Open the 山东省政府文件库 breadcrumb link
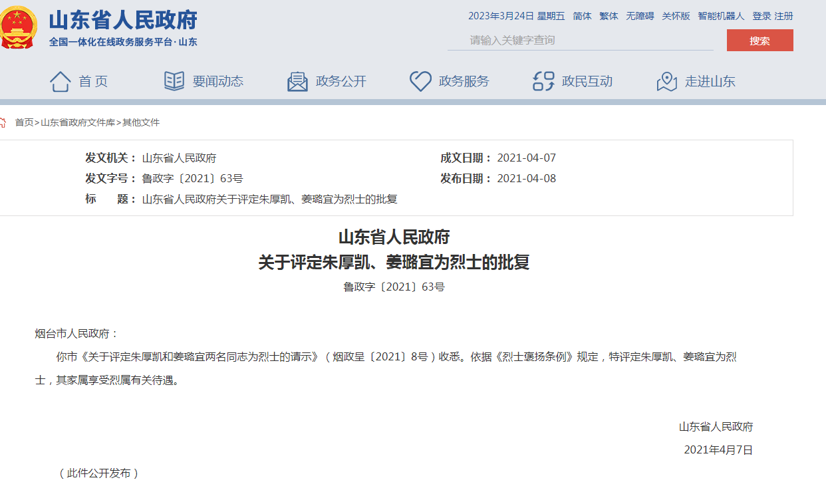This screenshot has width=826, height=504. (76, 122)
